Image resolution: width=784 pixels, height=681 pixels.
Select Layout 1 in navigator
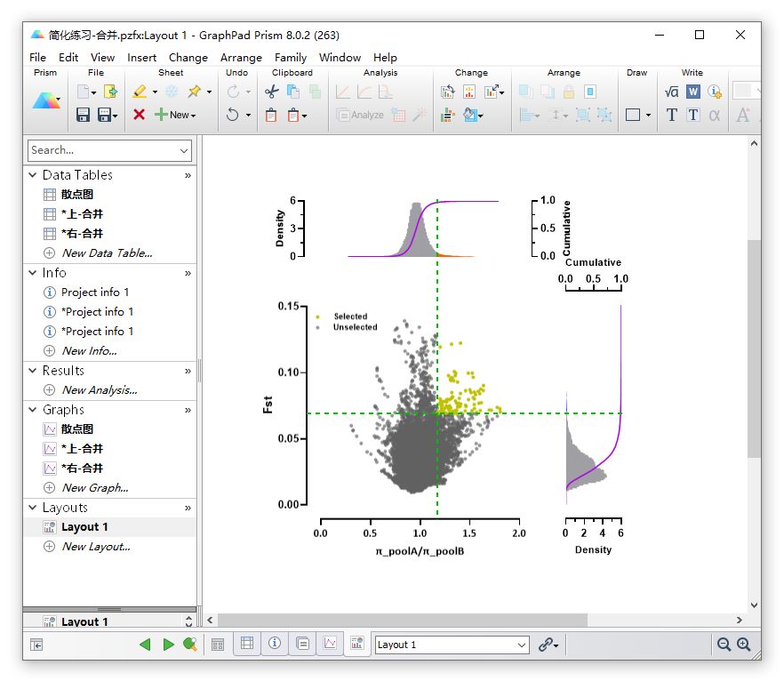84,527
